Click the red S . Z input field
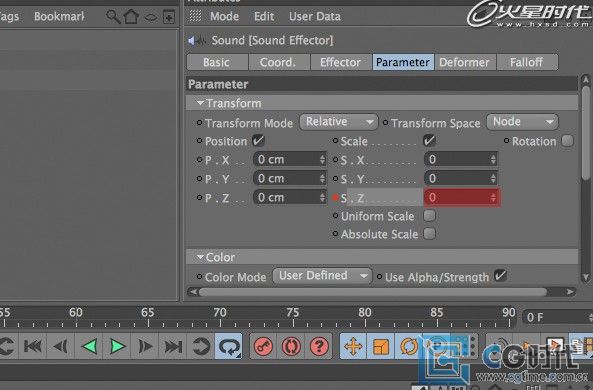593x390 pixels. [x=462, y=197]
